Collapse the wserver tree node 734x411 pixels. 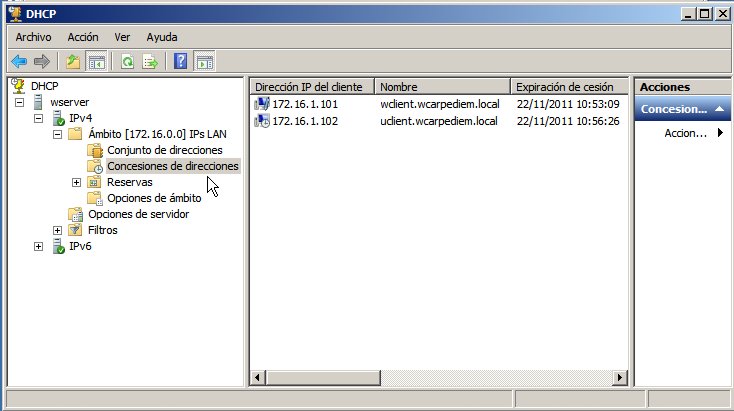pos(19,102)
